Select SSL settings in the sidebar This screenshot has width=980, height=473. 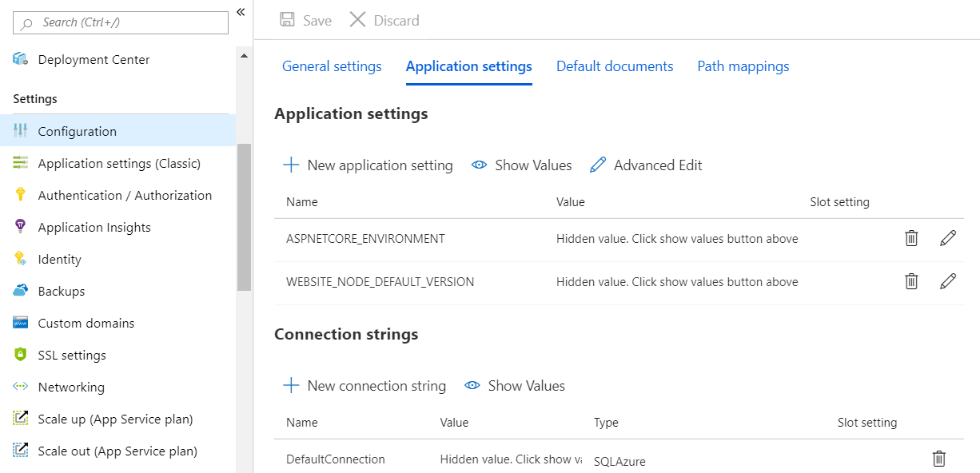[x=72, y=356]
